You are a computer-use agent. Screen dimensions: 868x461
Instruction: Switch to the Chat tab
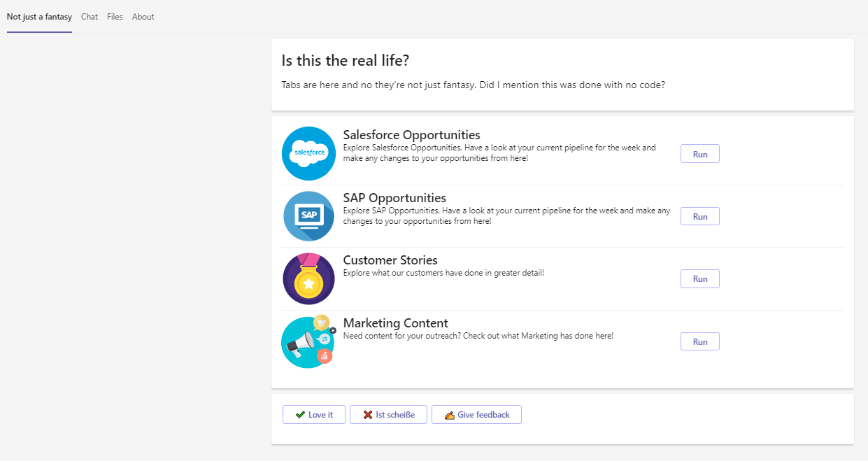pyautogui.click(x=90, y=17)
